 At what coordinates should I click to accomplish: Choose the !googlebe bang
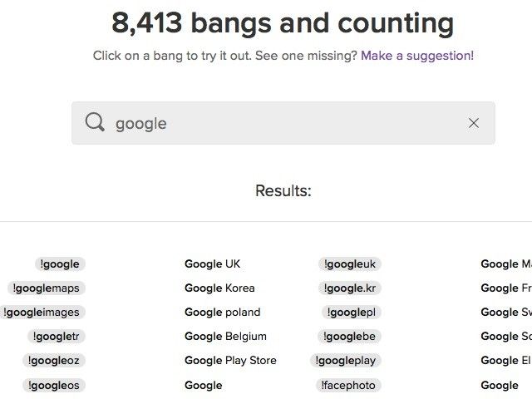(349, 336)
